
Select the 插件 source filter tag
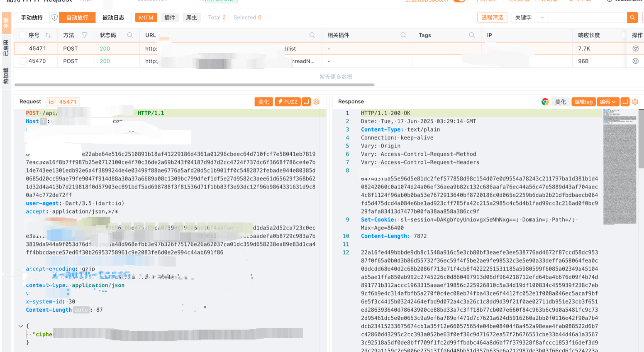point(170,17)
